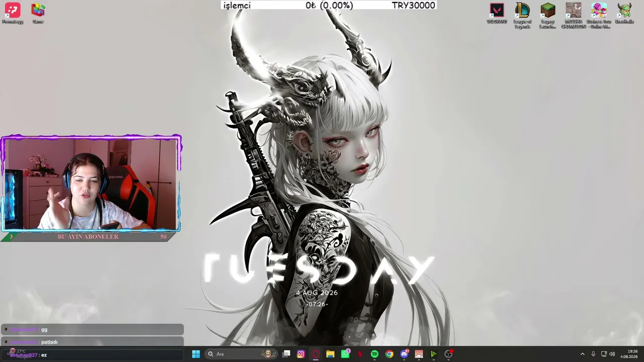Open the pink landscape thumbnail app in taskbar
644x362 pixels.
point(419,354)
